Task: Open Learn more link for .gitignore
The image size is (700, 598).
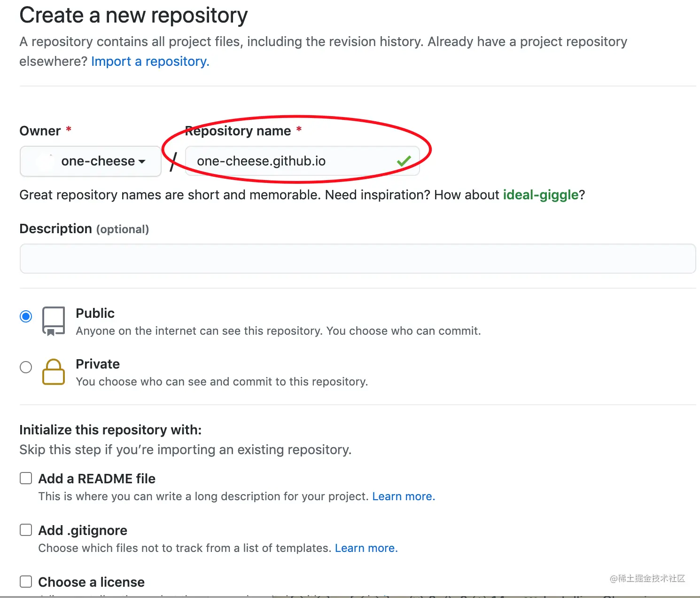Action: 366,548
